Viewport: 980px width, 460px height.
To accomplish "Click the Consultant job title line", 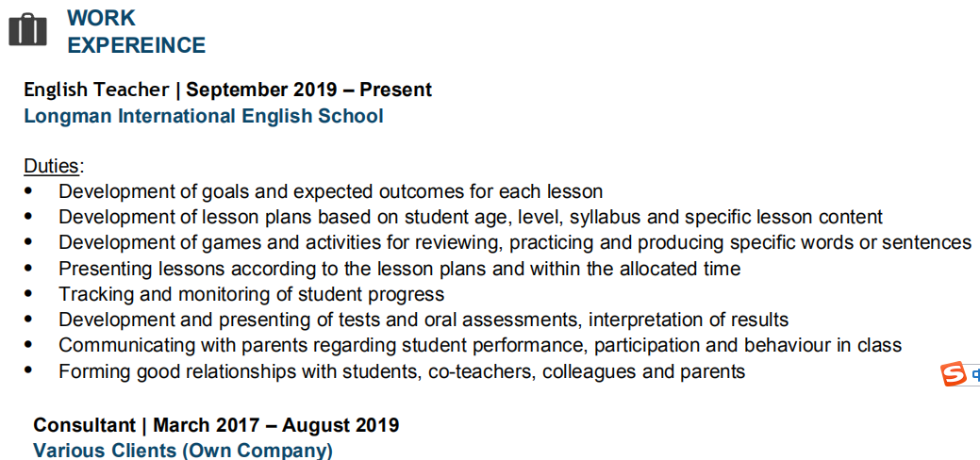I will 216,425.
